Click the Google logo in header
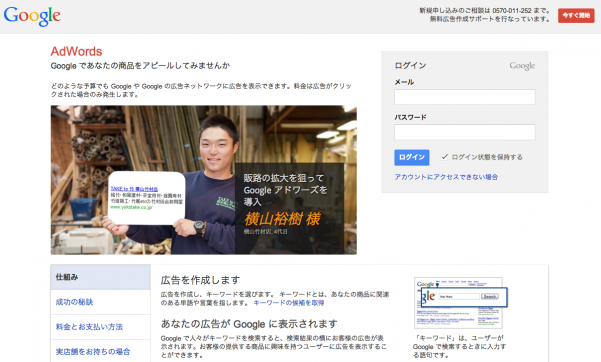This screenshot has height=362, width=601. coord(32,16)
